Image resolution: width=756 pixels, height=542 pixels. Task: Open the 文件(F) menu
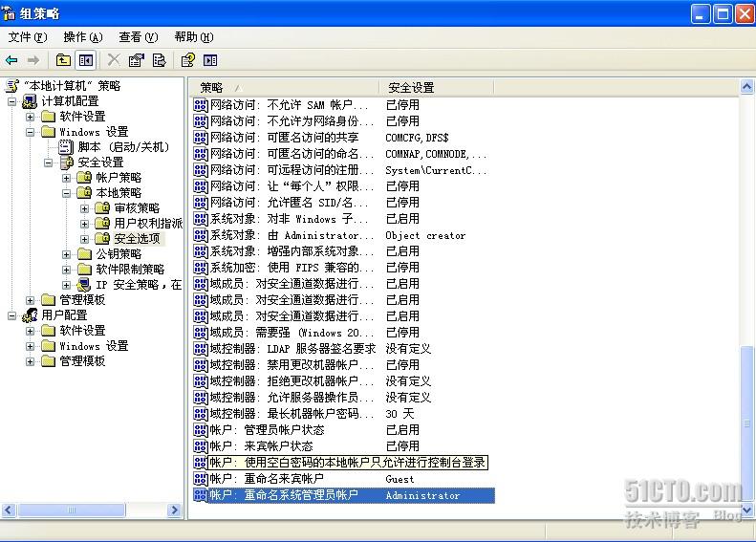(28, 37)
